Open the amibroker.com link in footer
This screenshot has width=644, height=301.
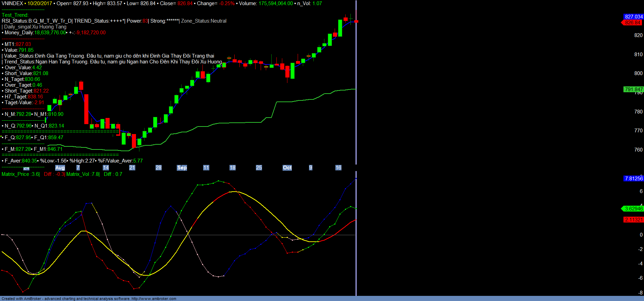pyautogui.click(x=154, y=299)
